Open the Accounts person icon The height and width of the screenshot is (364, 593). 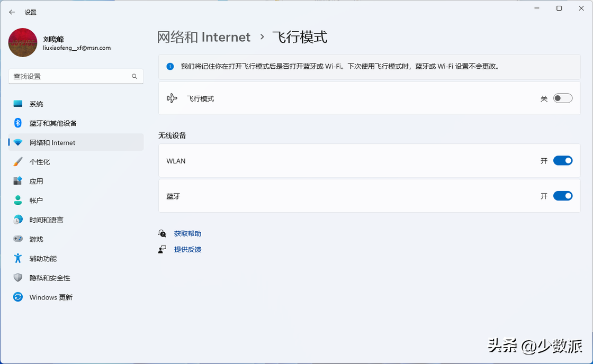(x=18, y=201)
